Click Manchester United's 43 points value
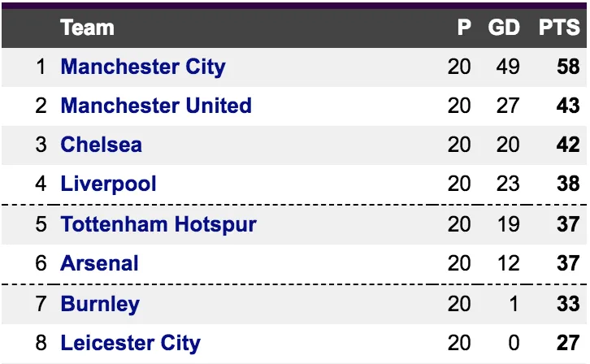The width and height of the screenshot is (590, 364). coord(568,106)
